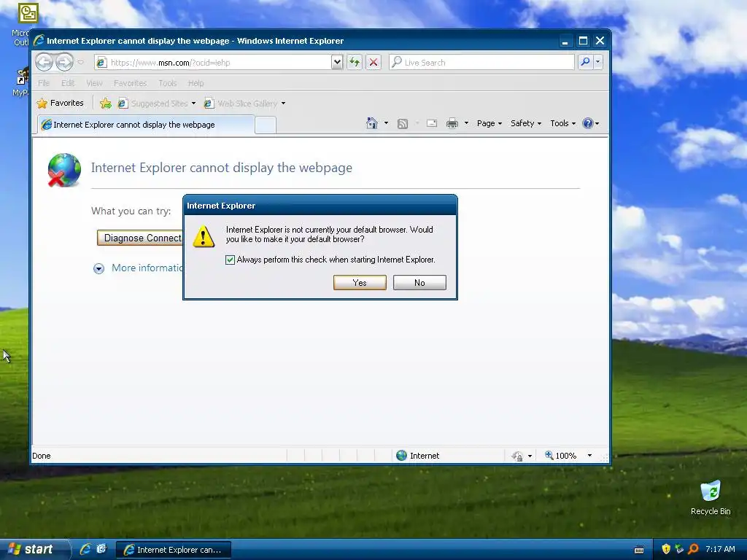Image resolution: width=747 pixels, height=560 pixels.
Task: Click Diagnose Connection Problems button
Action: tap(140, 238)
